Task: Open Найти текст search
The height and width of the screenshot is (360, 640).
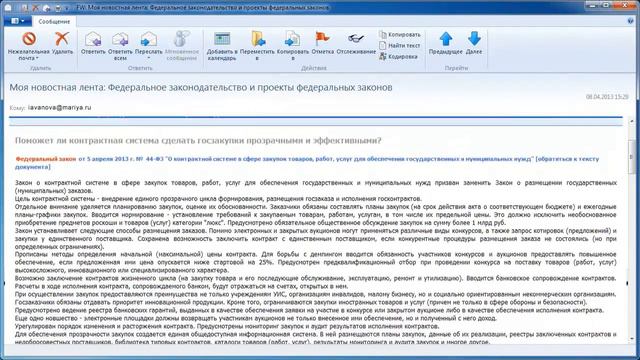Action: pyautogui.click(x=400, y=46)
